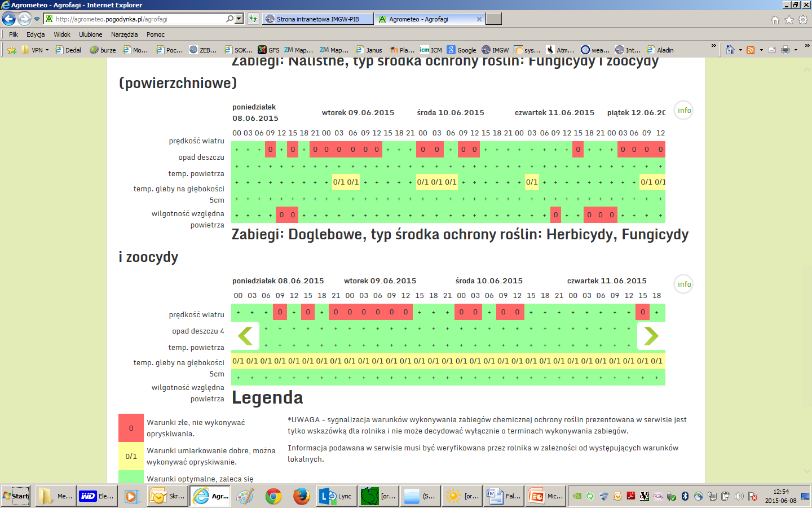Open the Narzędzia menu
The width and height of the screenshot is (812, 508).
point(124,34)
